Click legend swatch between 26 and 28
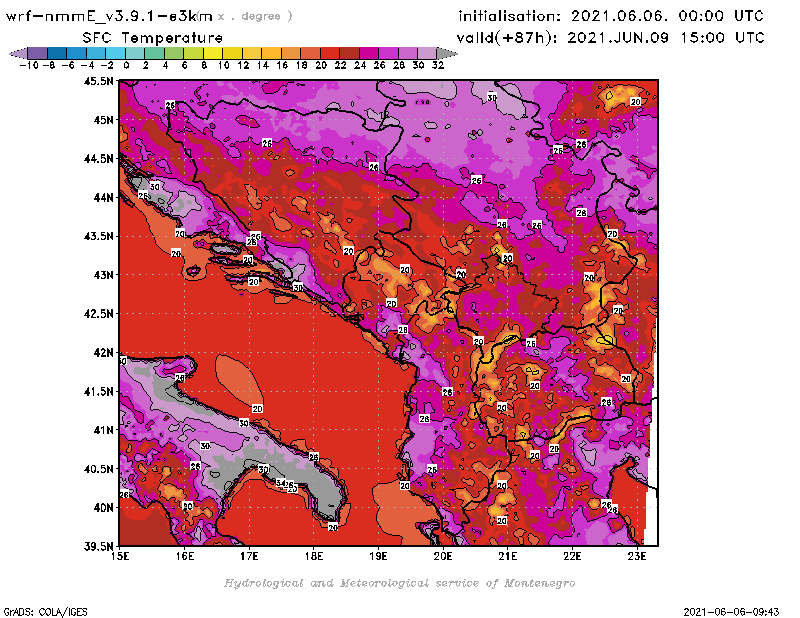 388,53
